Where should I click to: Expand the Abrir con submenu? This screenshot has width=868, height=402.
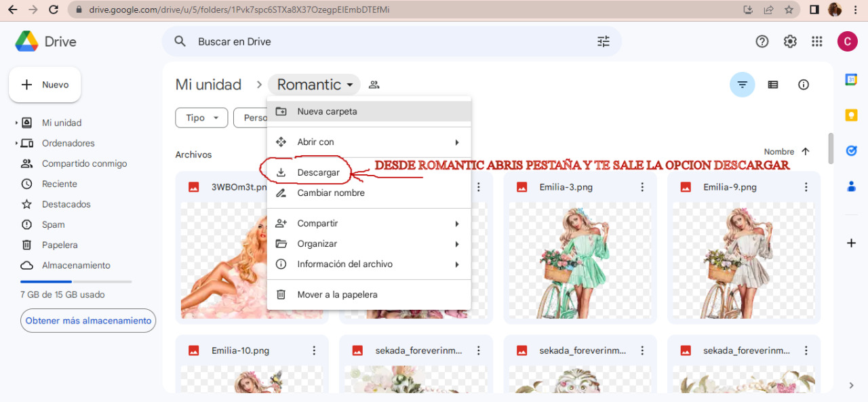point(457,142)
